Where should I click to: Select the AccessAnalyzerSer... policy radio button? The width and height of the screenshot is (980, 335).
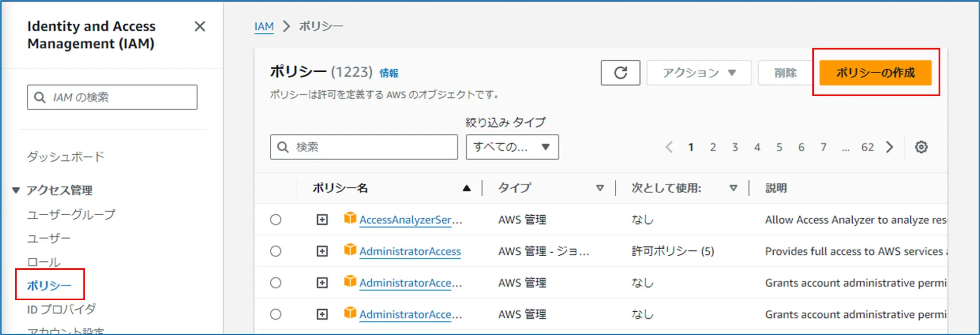tap(275, 220)
